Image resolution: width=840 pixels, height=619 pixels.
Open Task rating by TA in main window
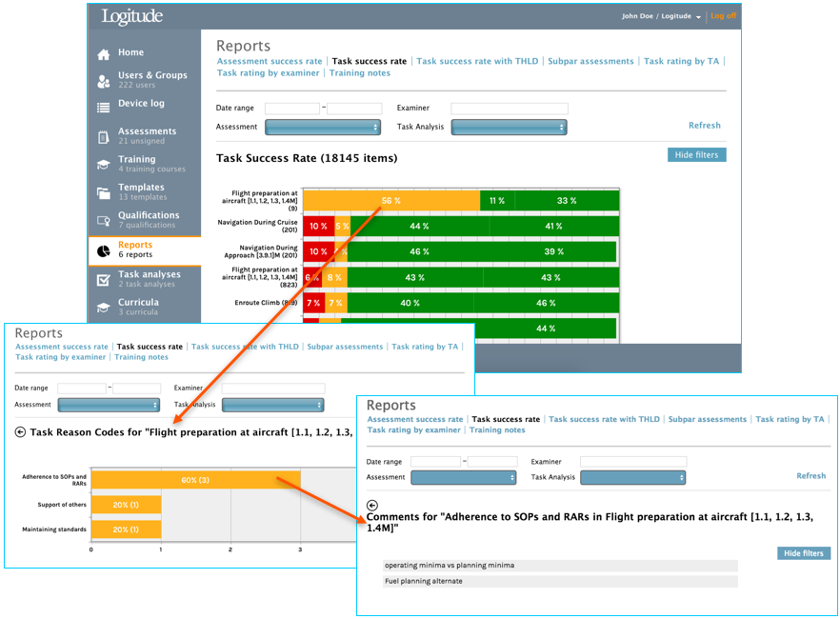(681, 61)
